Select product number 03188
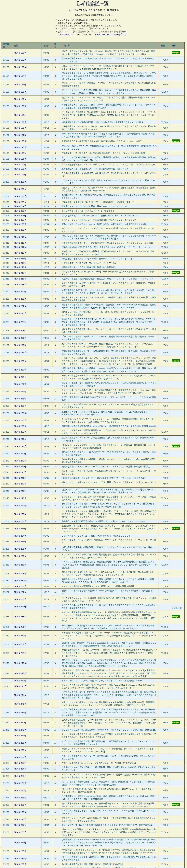Image resolution: width=187 pixels, height=868 pixels. coord(6,106)
